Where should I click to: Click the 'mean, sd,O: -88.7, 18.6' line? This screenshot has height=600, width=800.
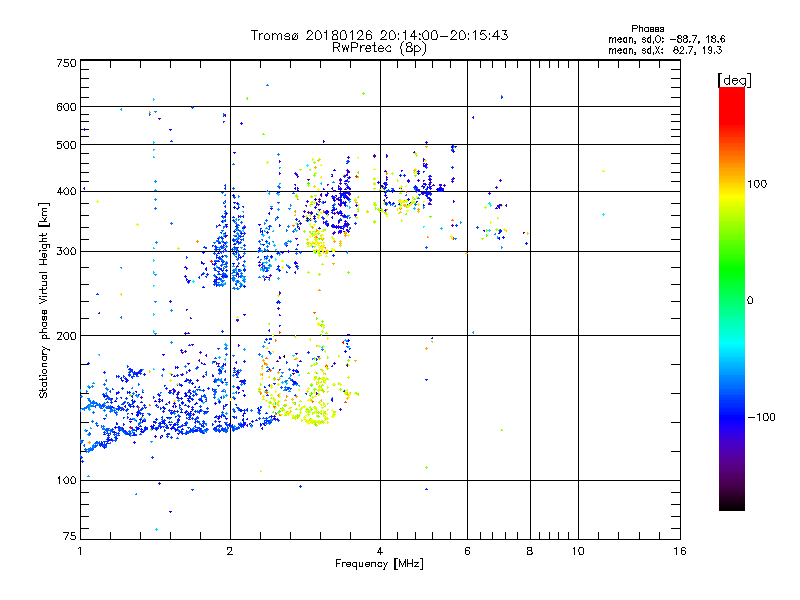(x=666, y=39)
